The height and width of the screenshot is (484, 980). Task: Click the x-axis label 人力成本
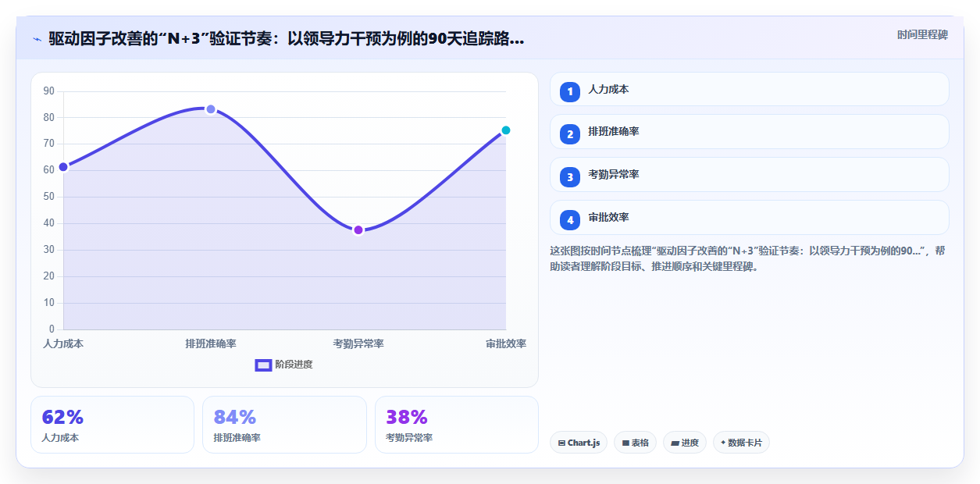(63, 344)
